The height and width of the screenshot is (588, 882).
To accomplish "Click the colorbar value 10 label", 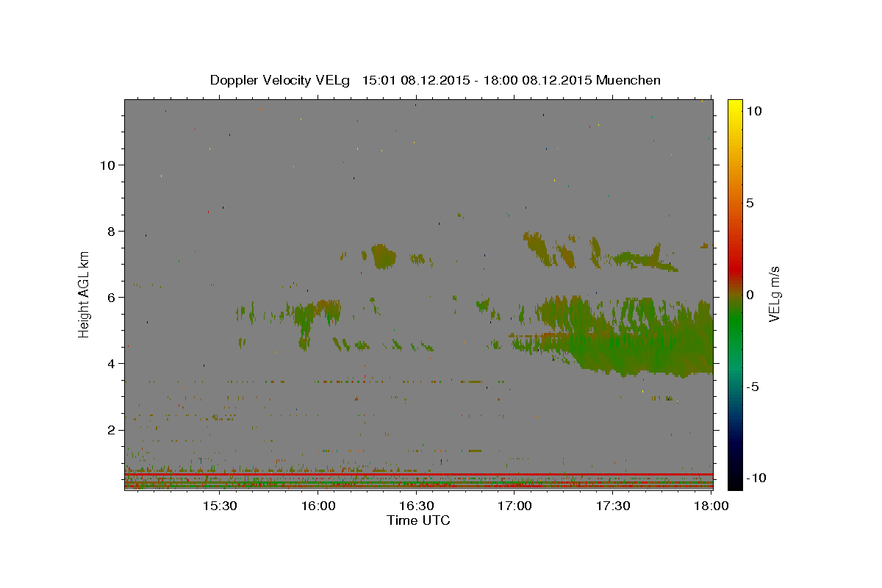I will pyautogui.click(x=753, y=111).
